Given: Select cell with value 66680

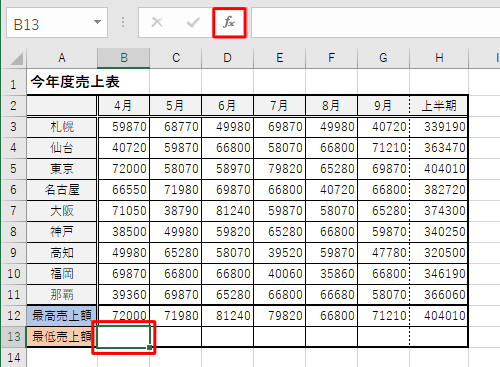Looking at the screenshot, I should [332, 295].
